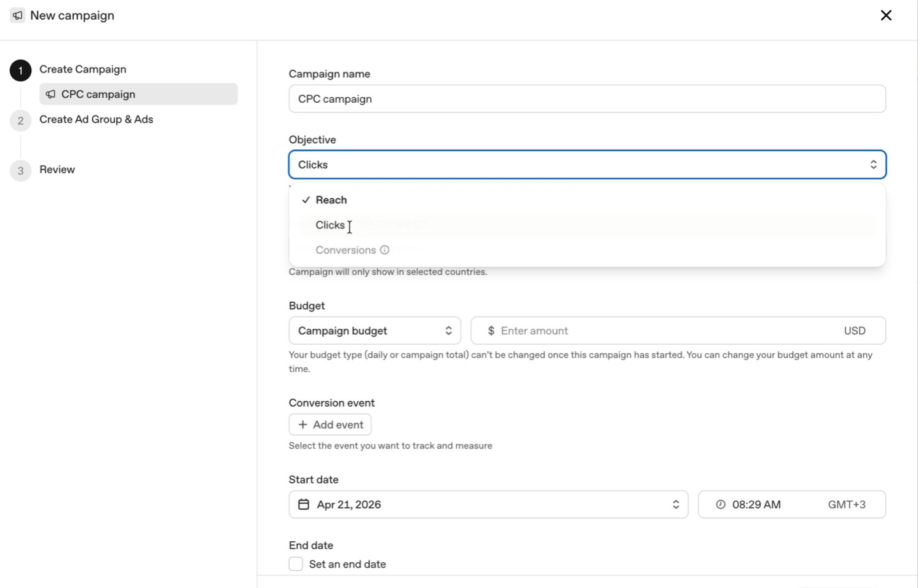
Task: Click the clock icon in the time field
Action: click(720, 504)
